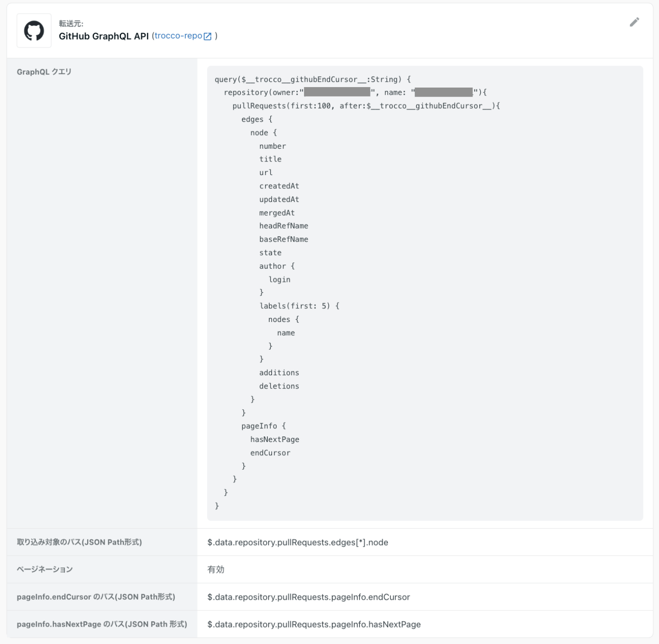Open the trocco-repo connection link
Image resolution: width=659 pixels, height=644 pixels.
tap(178, 36)
